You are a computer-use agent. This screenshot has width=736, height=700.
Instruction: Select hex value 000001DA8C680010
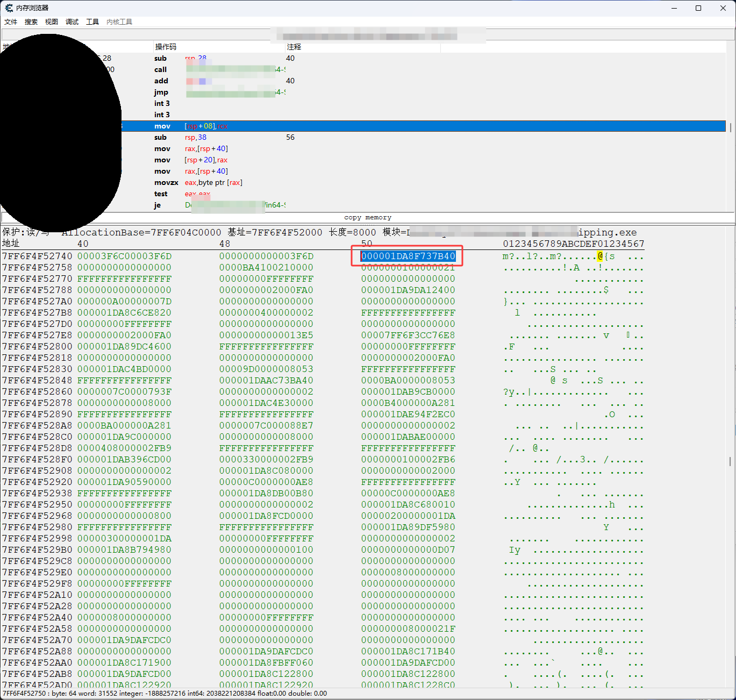click(x=408, y=505)
